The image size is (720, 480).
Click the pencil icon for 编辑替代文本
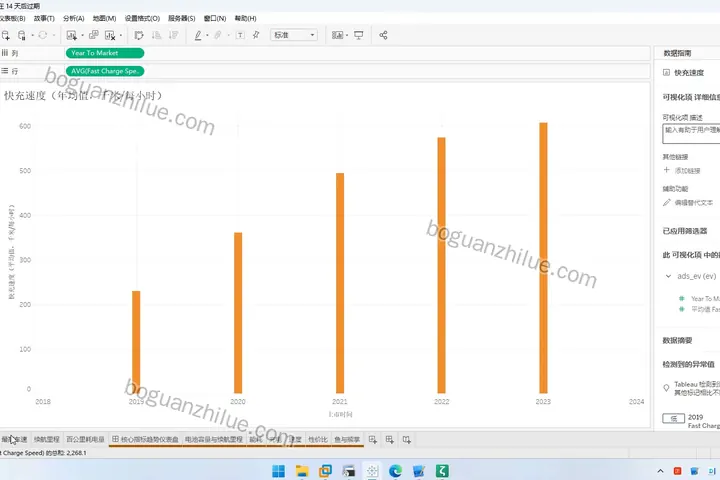[x=667, y=203]
